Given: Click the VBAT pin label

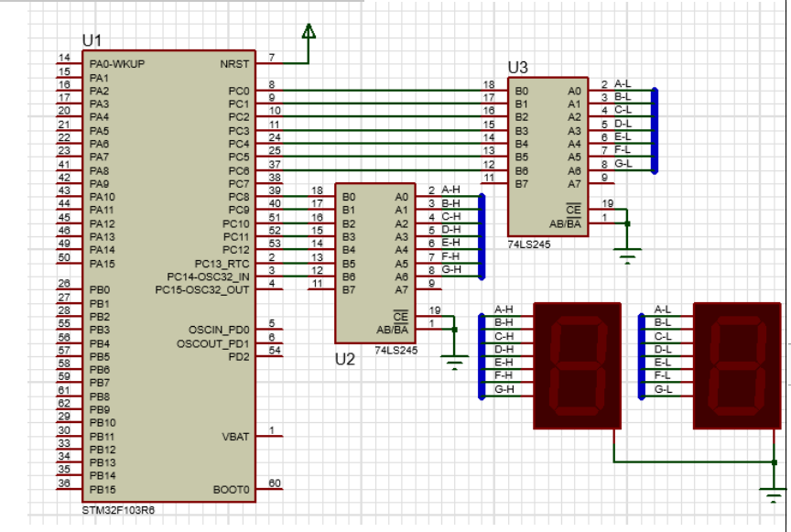Looking at the screenshot, I should (x=235, y=437).
